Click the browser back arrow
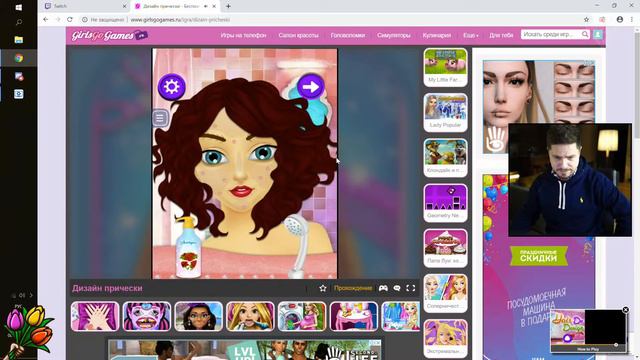The height and width of the screenshot is (360, 640). 46,20
